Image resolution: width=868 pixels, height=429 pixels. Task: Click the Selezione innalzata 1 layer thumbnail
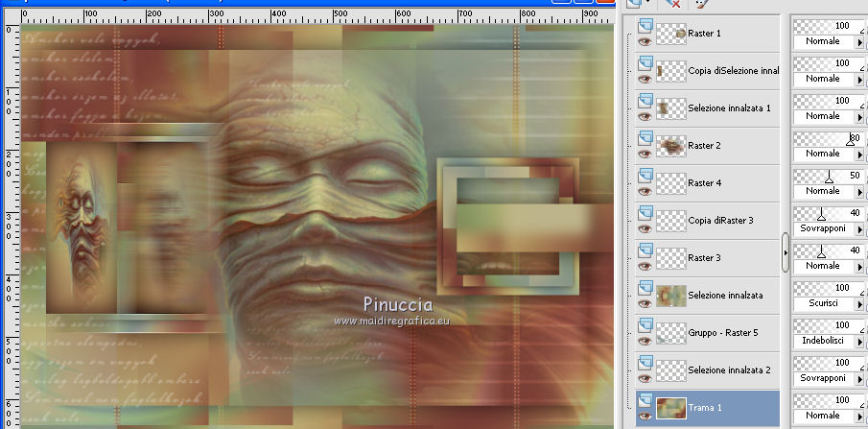coord(671,108)
